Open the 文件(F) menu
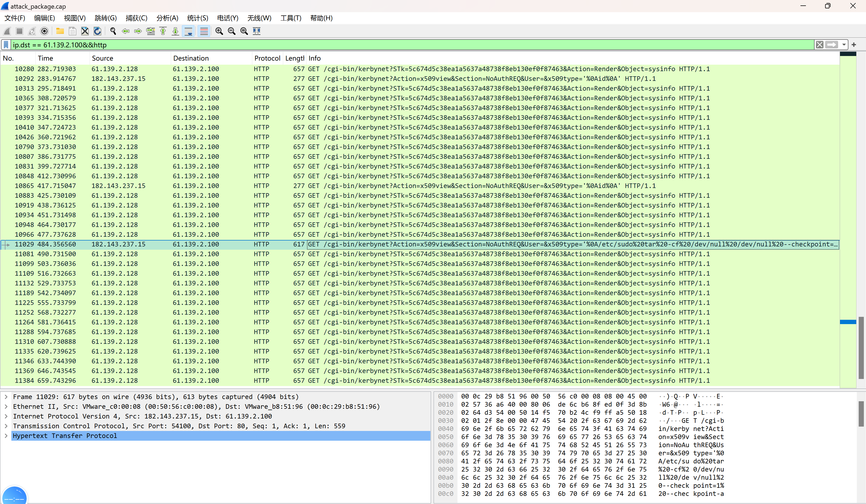 14,18
